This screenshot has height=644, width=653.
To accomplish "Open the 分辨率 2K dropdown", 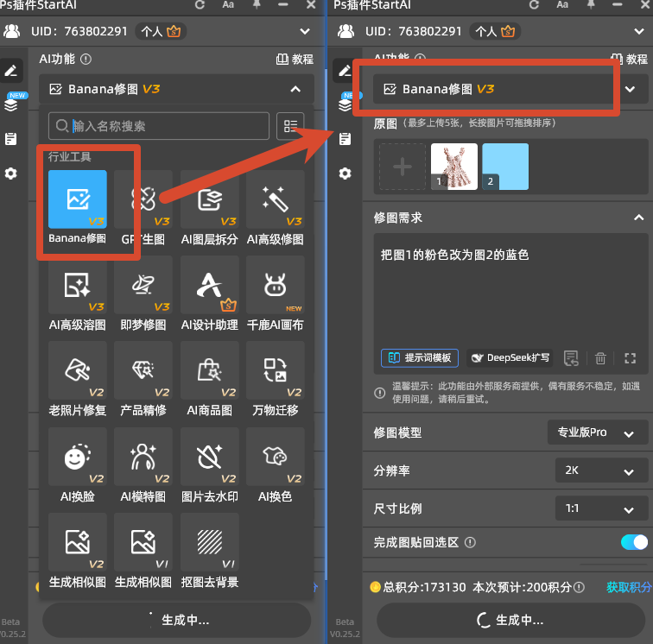I will pyautogui.click(x=602, y=470).
